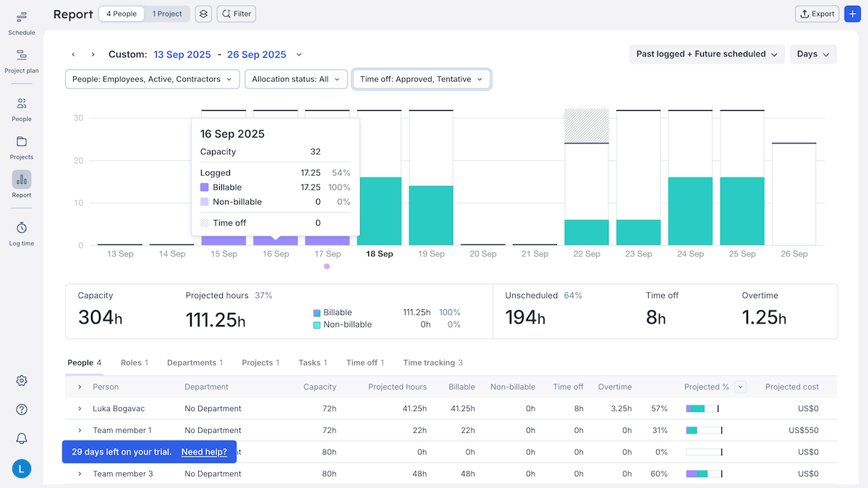Open the Past logged + Future scheduled dropdown

706,54
